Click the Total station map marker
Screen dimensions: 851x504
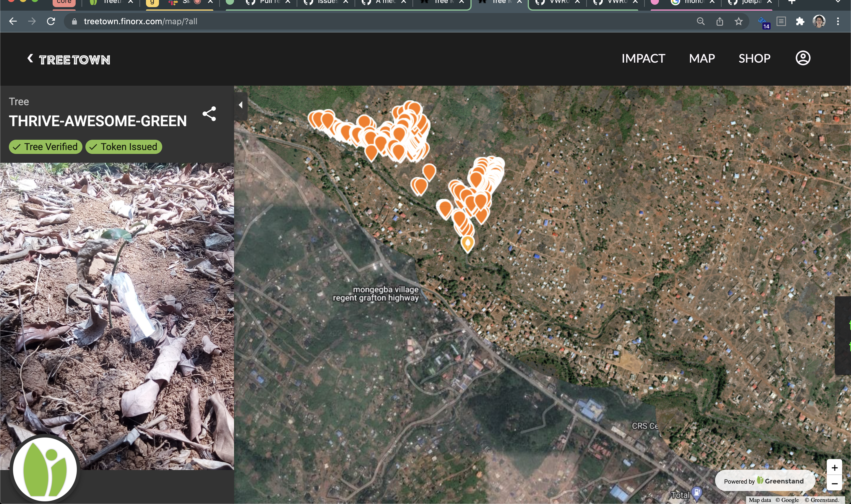696,493
